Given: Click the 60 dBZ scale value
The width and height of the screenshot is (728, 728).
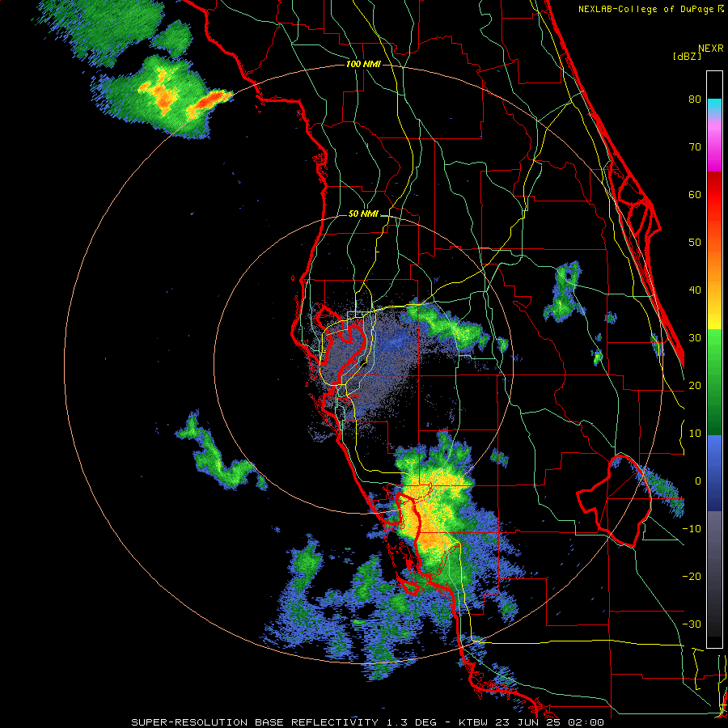Looking at the screenshot, I should tap(695, 194).
